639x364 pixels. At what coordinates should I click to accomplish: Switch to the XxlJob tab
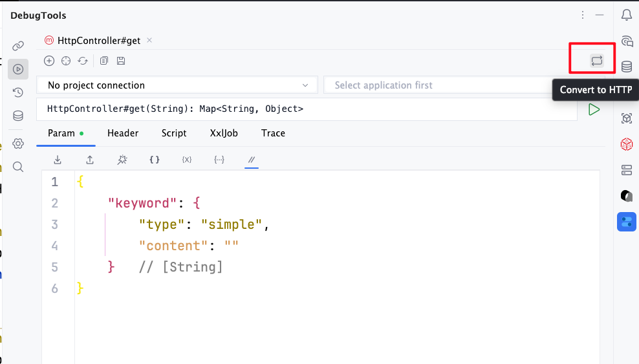point(224,133)
